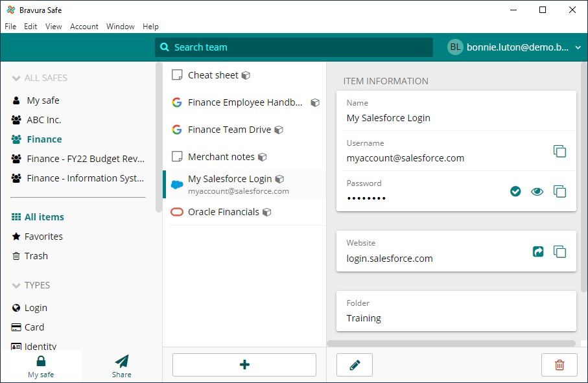This screenshot has width=588, height=383.
Task: Edit the item using the pencil button
Action: point(354,364)
